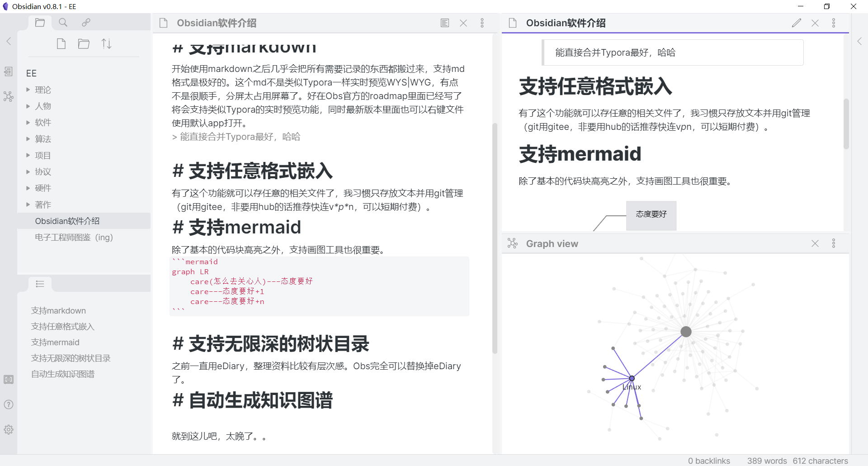
Task: Jump to 支持mermaid in outline
Action: pos(55,342)
